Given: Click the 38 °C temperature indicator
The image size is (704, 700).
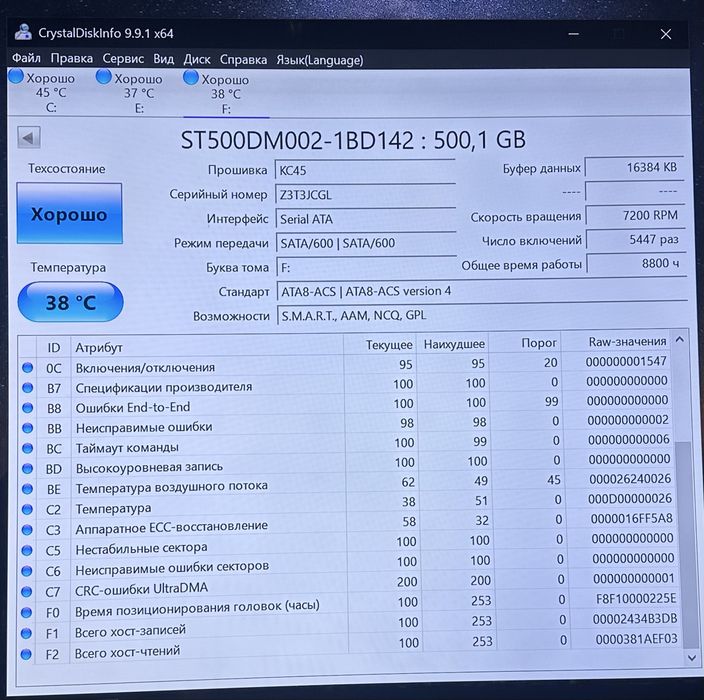Looking at the screenshot, I should (70, 302).
